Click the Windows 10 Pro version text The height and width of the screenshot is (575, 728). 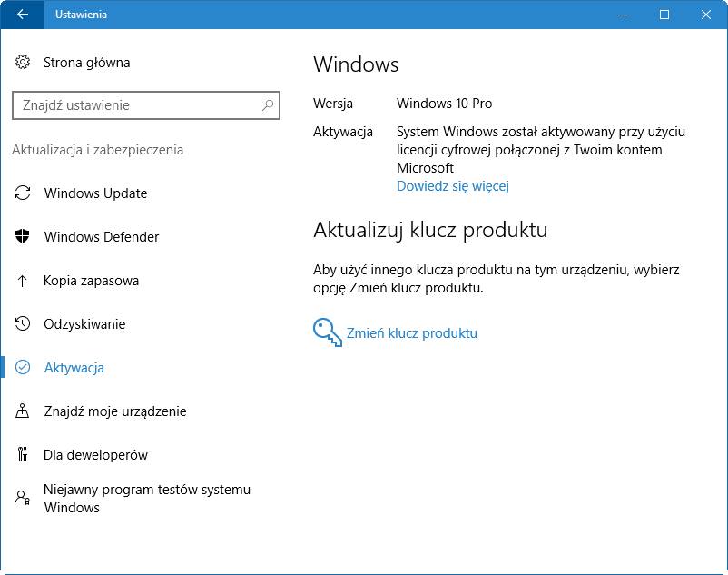point(444,104)
